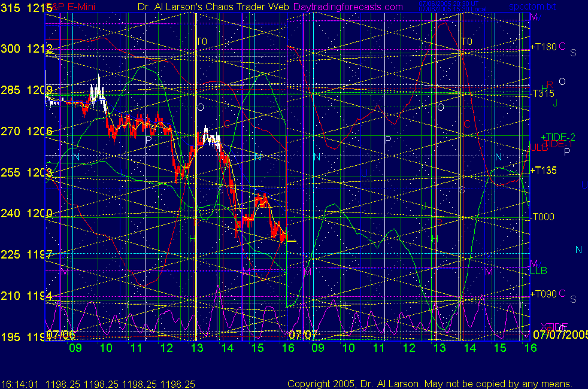Click the green LLB label
Viewport: 588px width, 389px height.
point(538,271)
